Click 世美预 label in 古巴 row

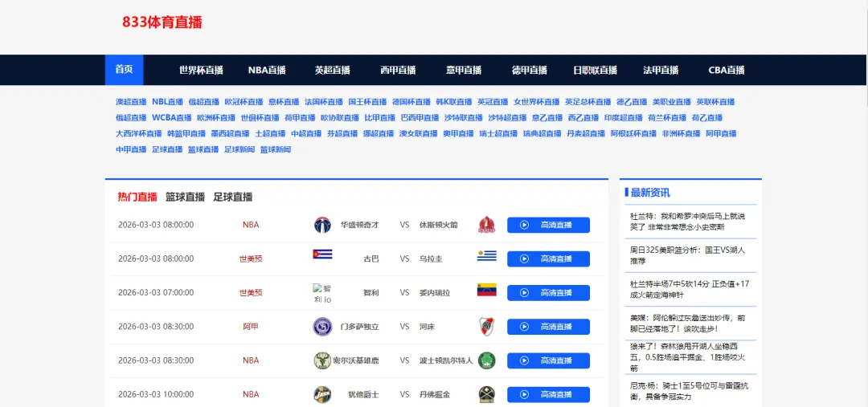(251, 258)
